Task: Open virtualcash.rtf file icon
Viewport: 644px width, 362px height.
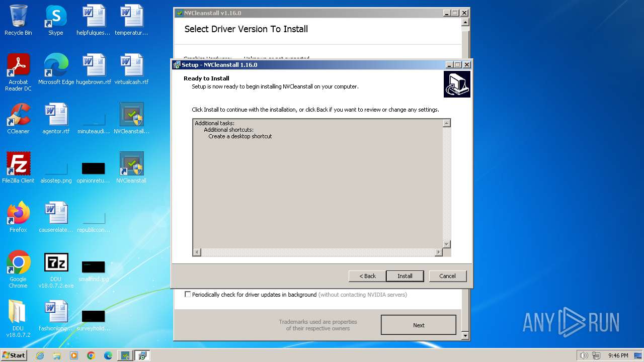Action: coord(131,69)
